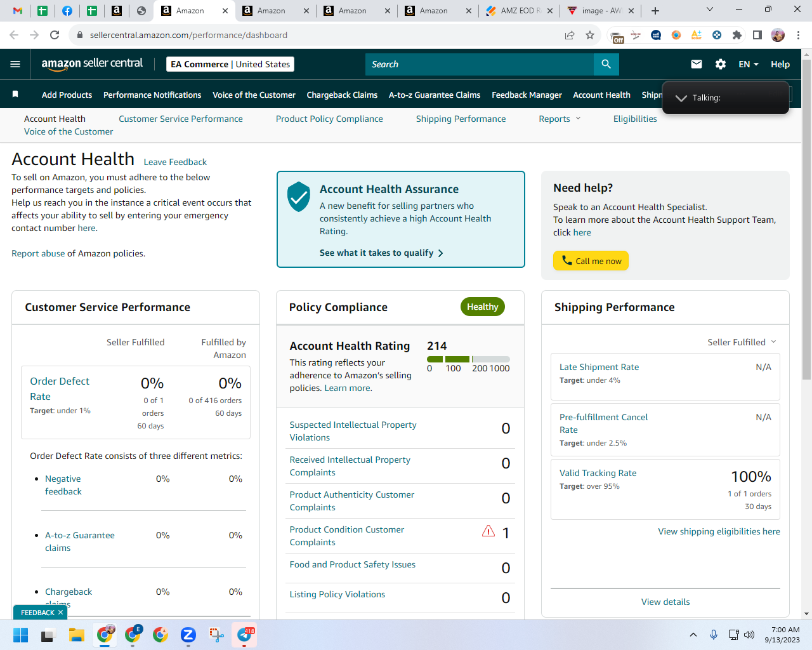This screenshot has height=650, width=812.
Task: Click the page vertical scrollbar
Action: 806,220
